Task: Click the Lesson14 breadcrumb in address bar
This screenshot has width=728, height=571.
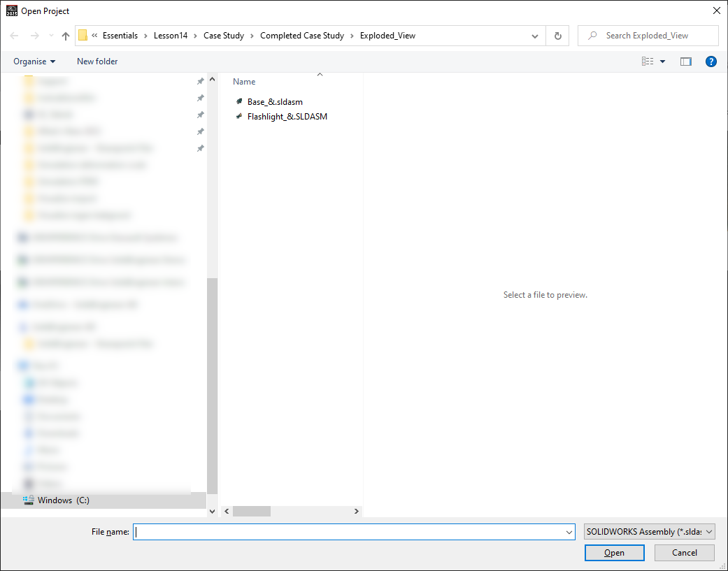Action: [x=171, y=36]
